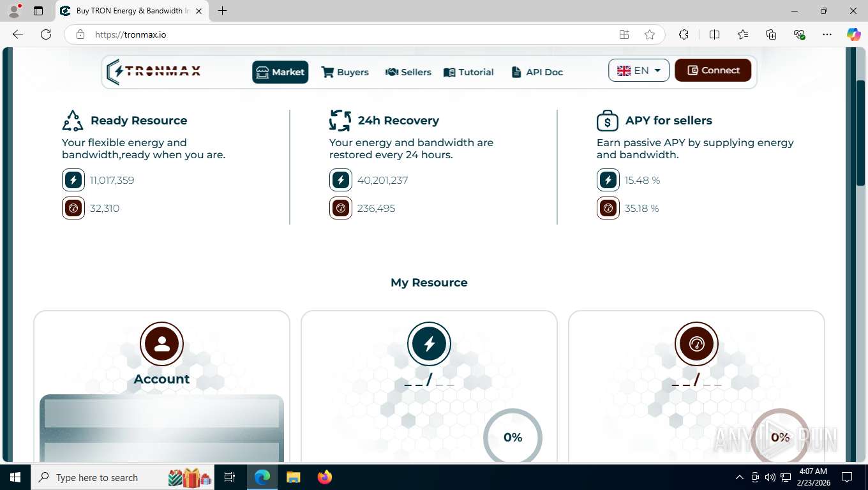868x490 pixels.
Task: Open the API Doc page
Action: (x=537, y=72)
